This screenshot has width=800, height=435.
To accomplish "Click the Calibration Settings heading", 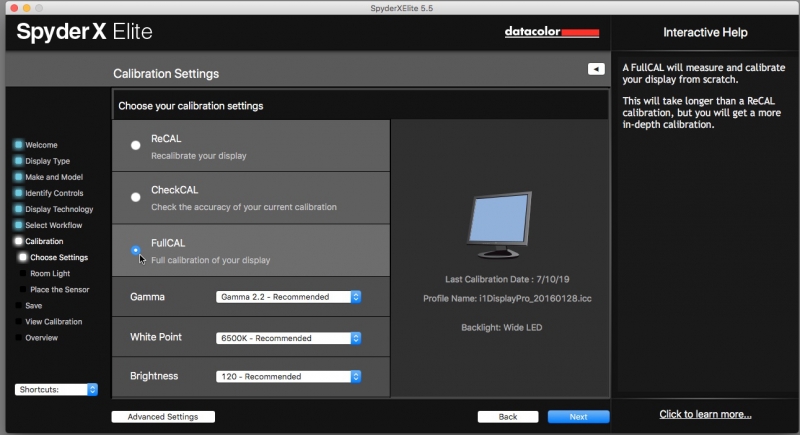I will (x=166, y=74).
